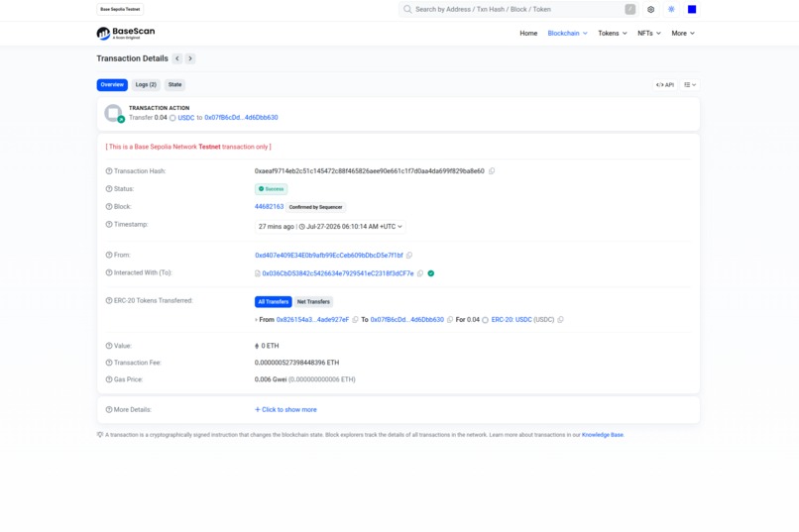Screen dimensions: 799x532
Task: Focus the address/txn hash search field
Action: coord(517,9)
